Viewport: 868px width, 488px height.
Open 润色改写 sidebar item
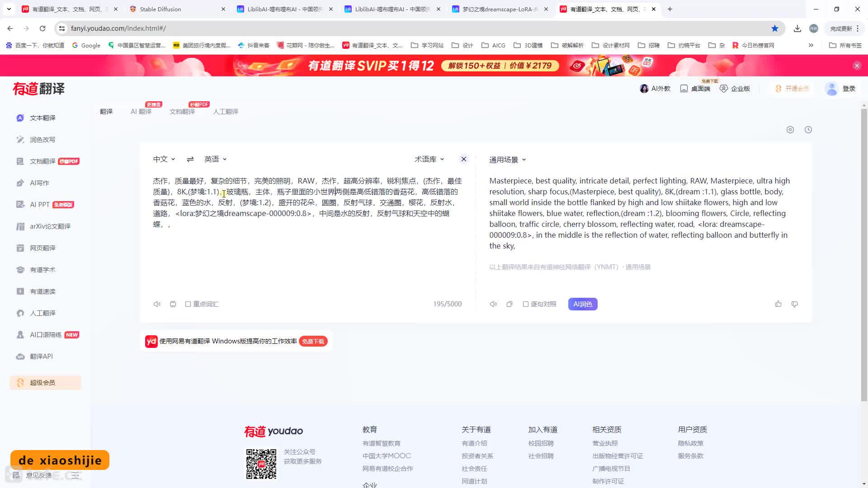coord(42,140)
